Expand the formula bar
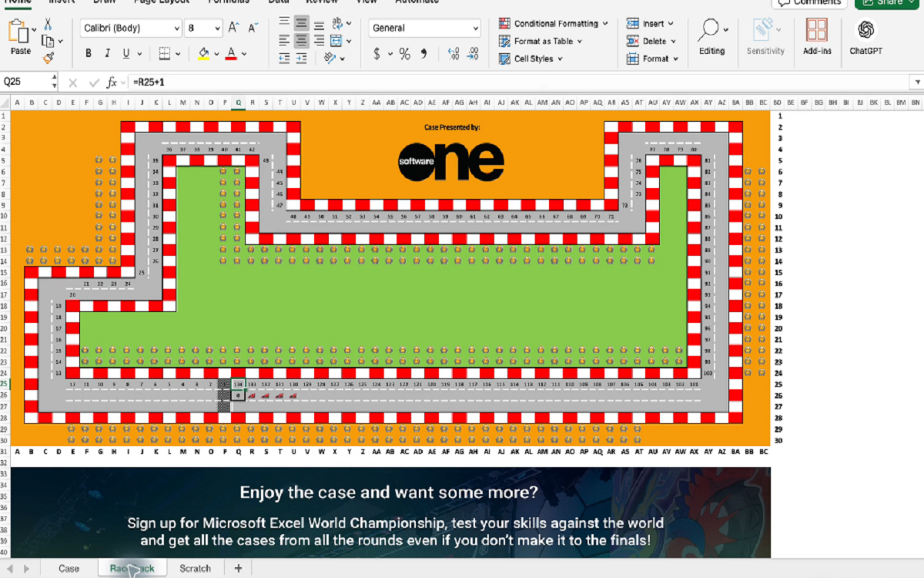Screen dimensions: 924x578 [916, 82]
